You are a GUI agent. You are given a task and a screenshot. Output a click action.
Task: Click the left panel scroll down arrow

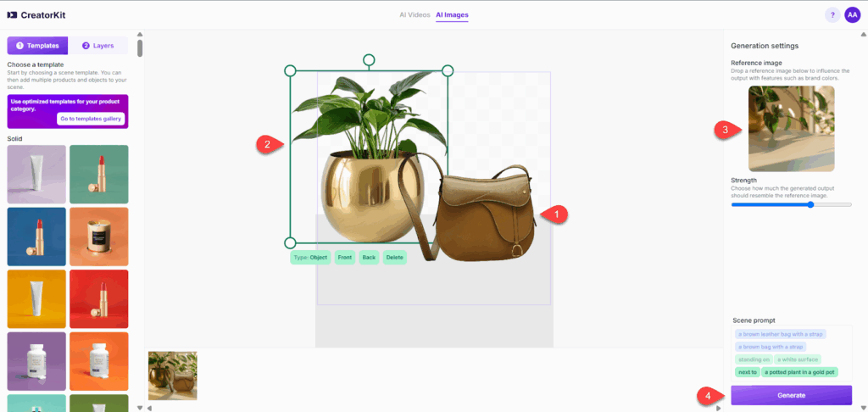point(140,408)
